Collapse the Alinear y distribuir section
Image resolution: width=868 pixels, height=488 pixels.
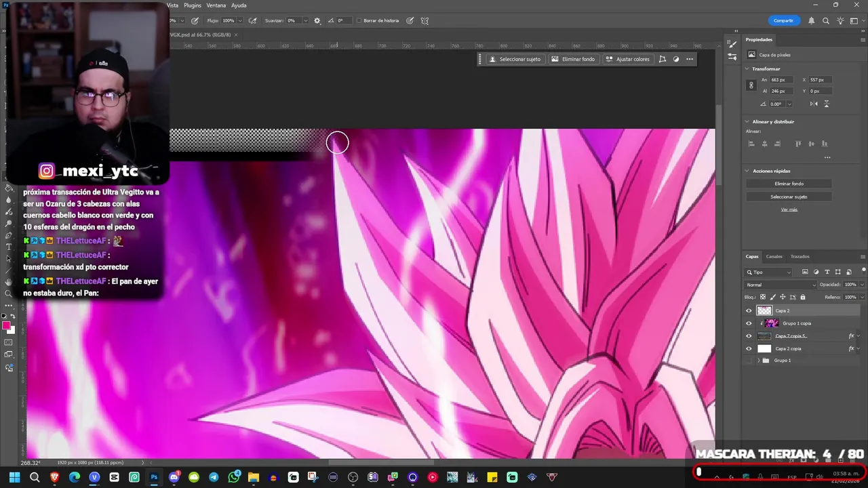coord(747,121)
